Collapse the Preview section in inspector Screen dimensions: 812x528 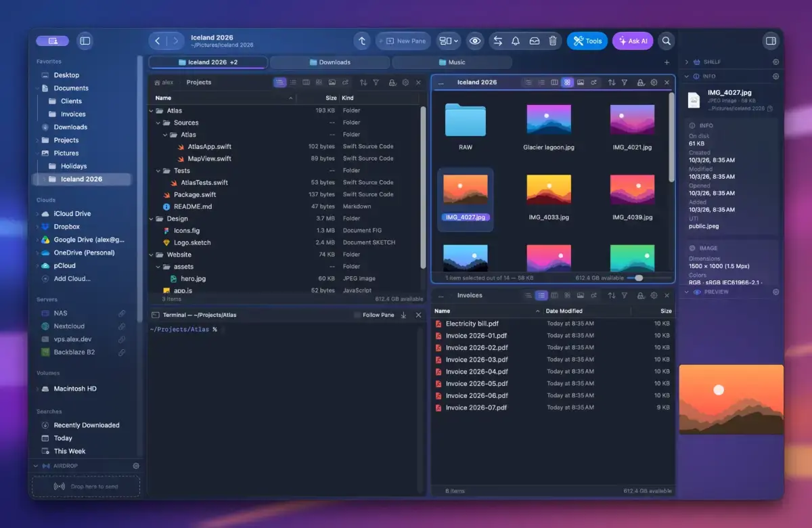click(687, 292)
